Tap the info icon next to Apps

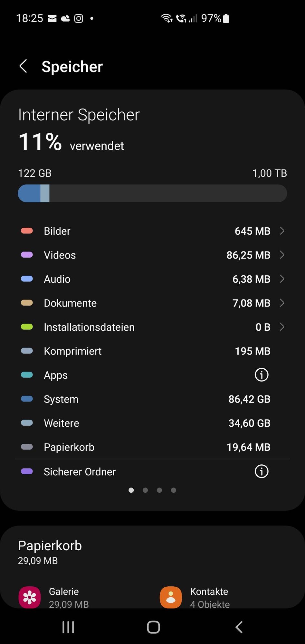point(261,375)
